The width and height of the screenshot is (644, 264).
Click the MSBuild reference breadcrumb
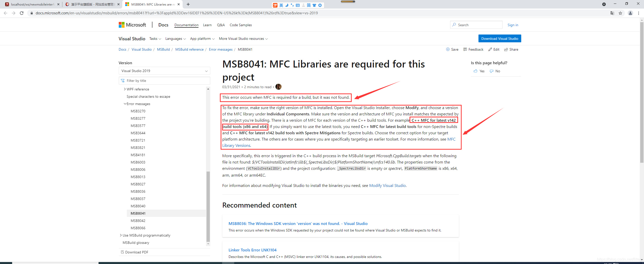(189, 49)
